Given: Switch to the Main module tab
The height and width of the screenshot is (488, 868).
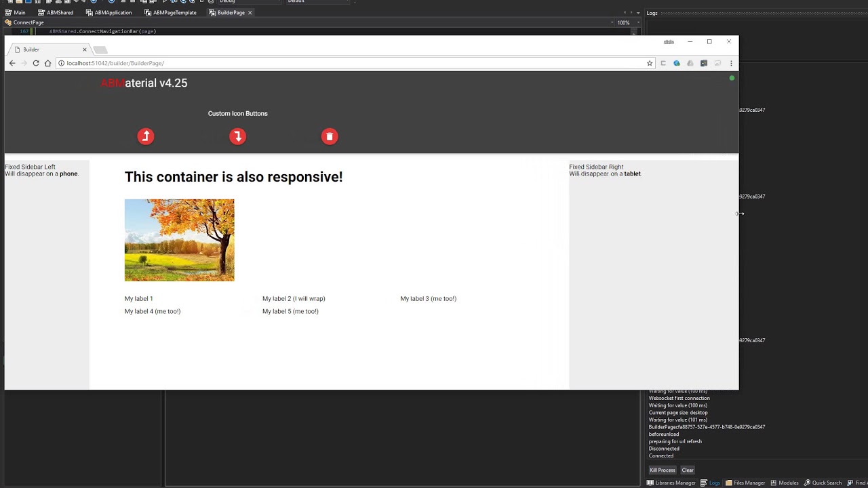Looking at the screenshot, I should coord(16,12).
